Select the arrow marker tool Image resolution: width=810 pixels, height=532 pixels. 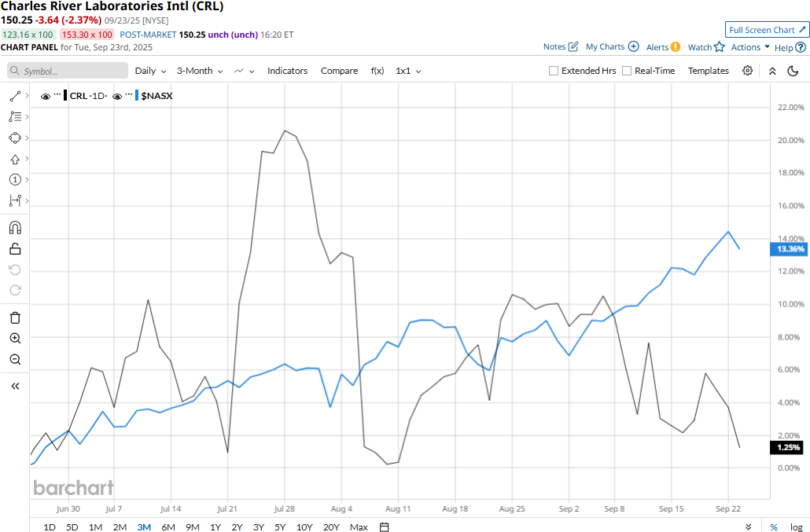click(15, 159)
